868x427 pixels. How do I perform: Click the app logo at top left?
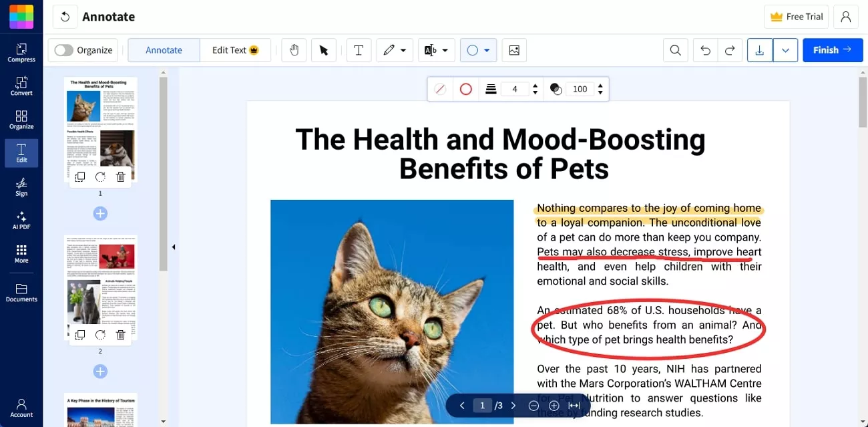[21, 17]
